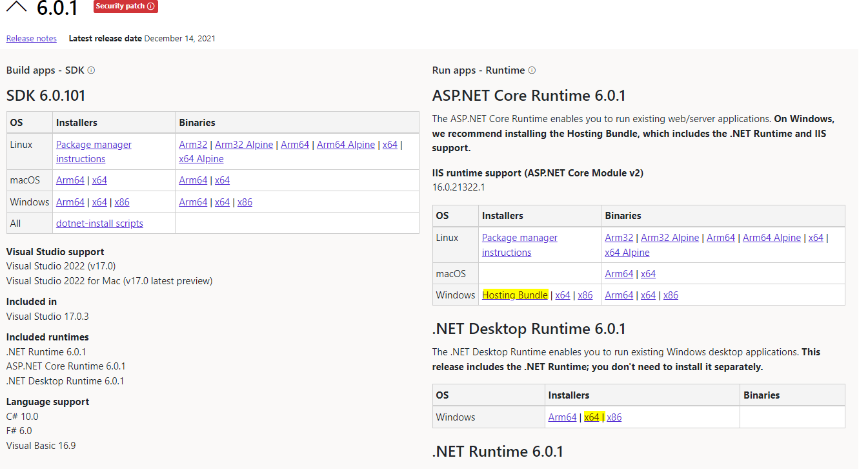Download ASP.NET Core Runtime Linux x64 binary
This screenshot has height=469, width=868.
[816, 238]
